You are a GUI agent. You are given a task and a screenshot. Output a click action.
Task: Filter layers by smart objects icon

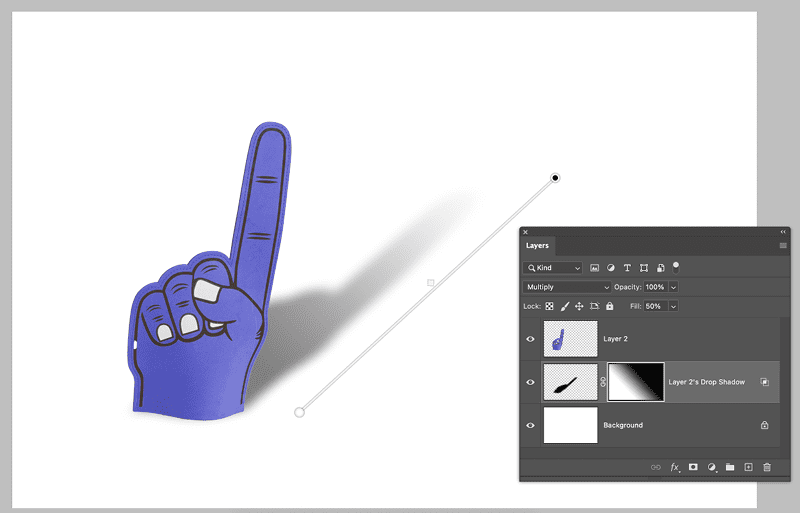click(x=660, y=268)
